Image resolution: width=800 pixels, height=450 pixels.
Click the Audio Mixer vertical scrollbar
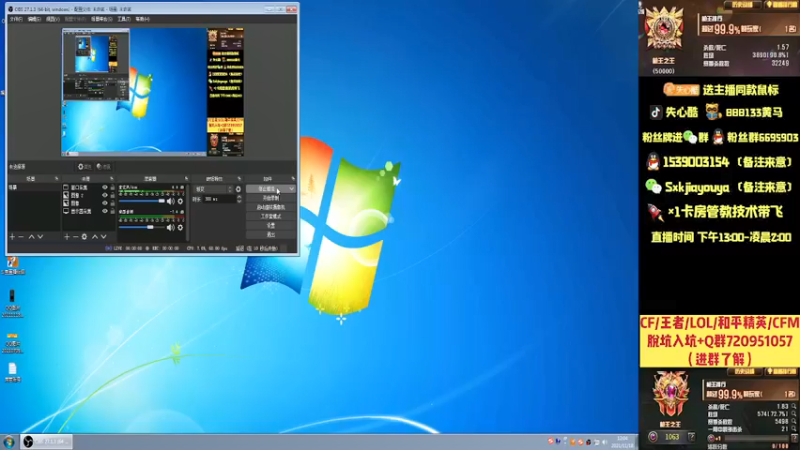click(187, 212)
